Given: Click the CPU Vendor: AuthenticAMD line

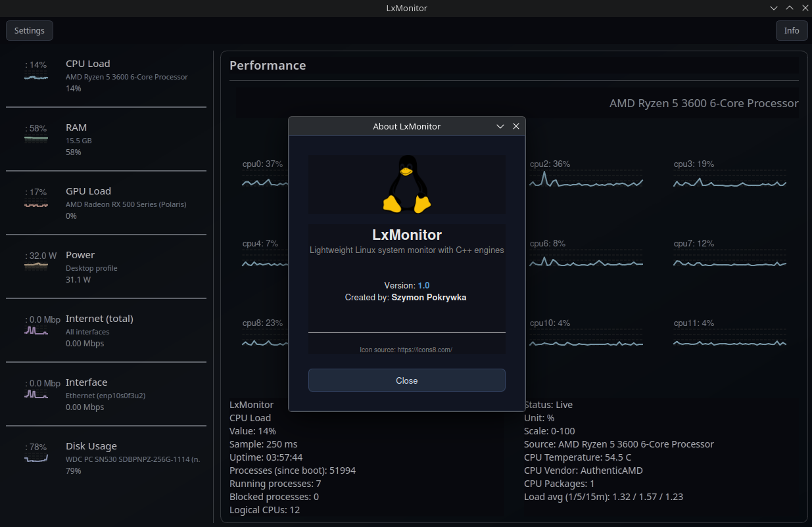Looking at the screenshot, I should tap(584, 470).
